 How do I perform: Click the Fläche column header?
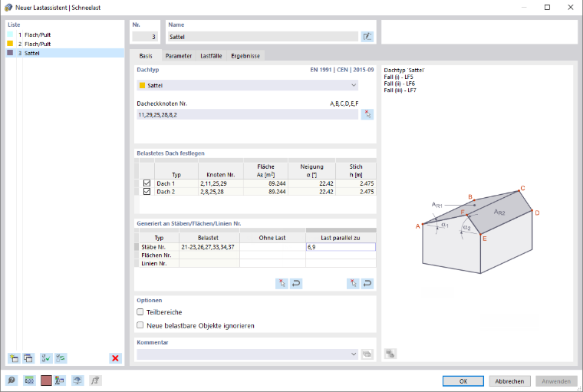coord(265,171)
